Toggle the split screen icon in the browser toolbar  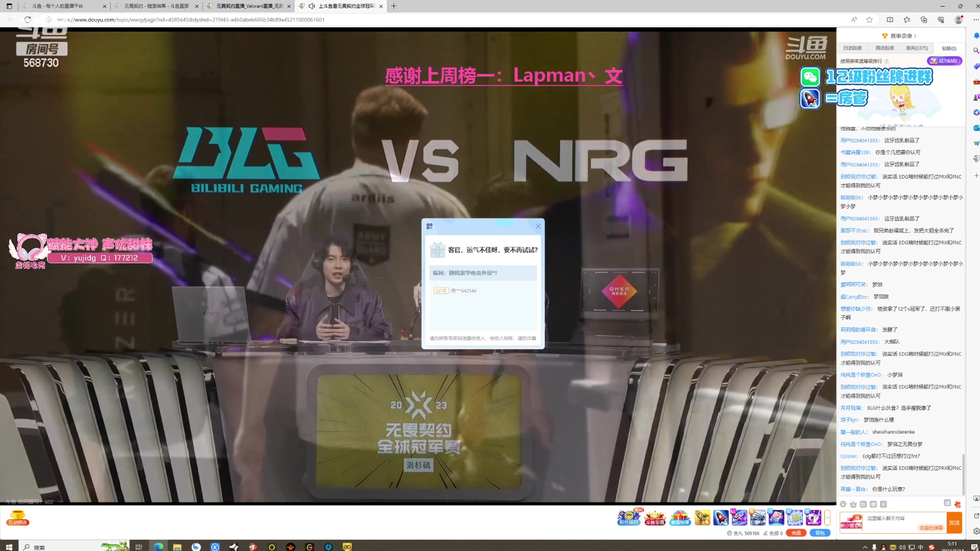click(890, 19)
